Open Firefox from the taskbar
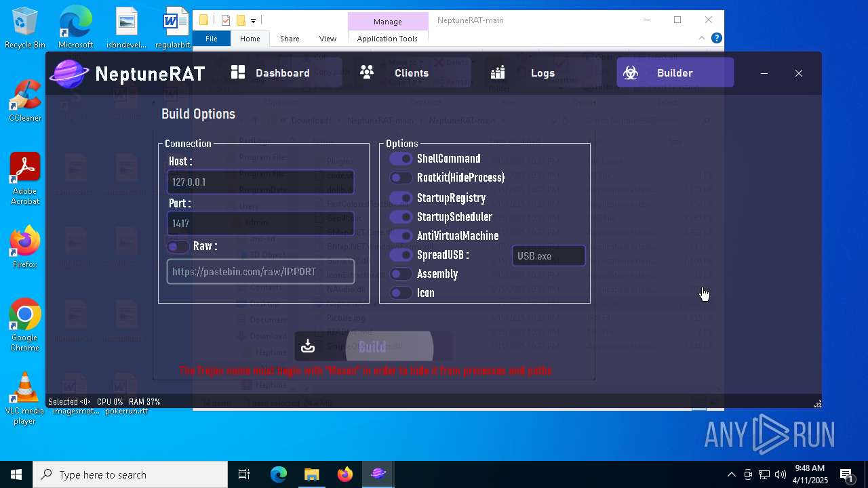Viewport: 868px width, 488px height. point(345,474)
